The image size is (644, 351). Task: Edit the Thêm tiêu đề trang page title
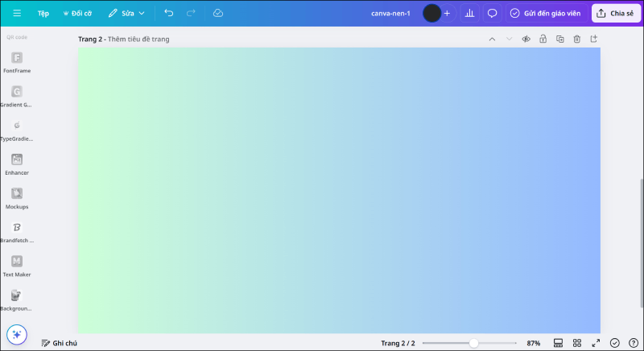pos(138,39)
